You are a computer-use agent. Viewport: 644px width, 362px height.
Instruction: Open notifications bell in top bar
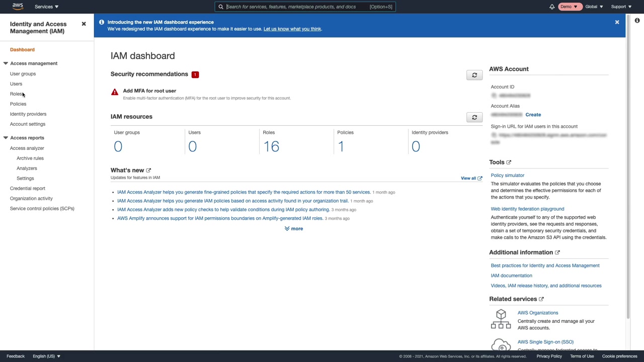click(x=552, y=7)
